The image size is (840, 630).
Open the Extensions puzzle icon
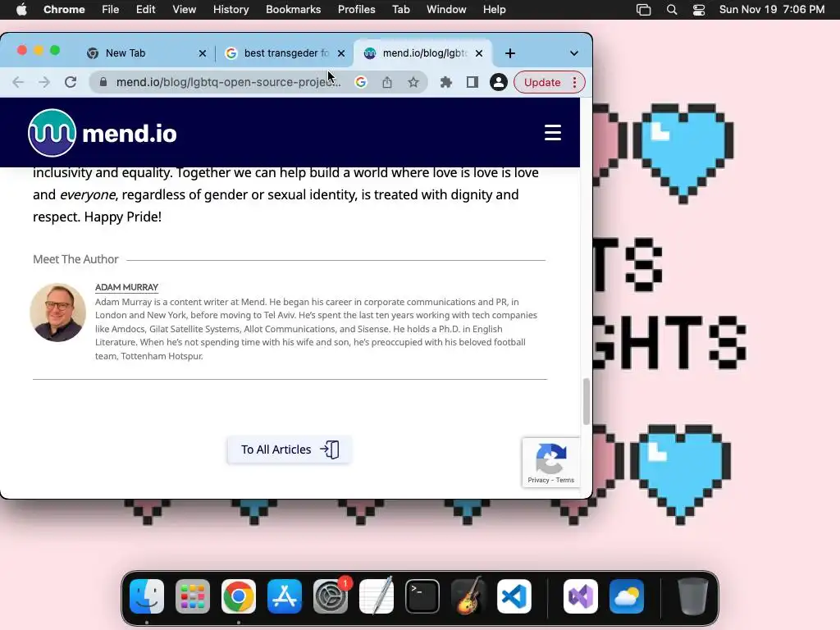(445, 82)
